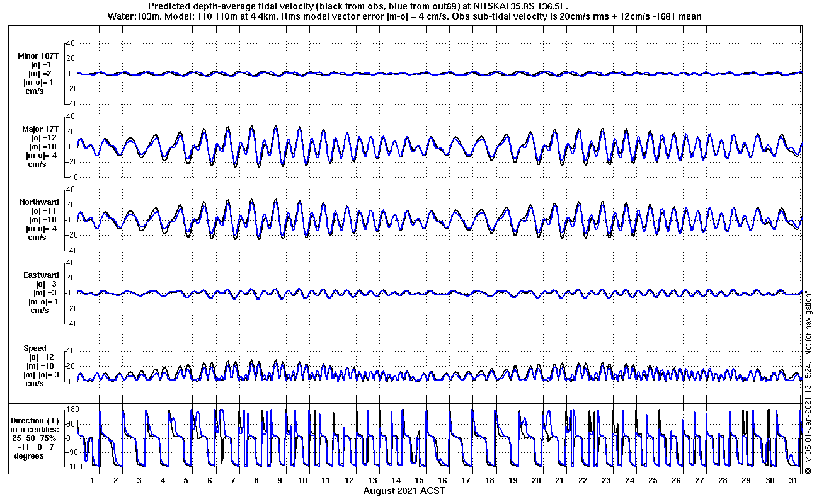This screenshot has width=819, height=504.
Task: Click the day 24 tick label
Action: (x=629, y=480)
